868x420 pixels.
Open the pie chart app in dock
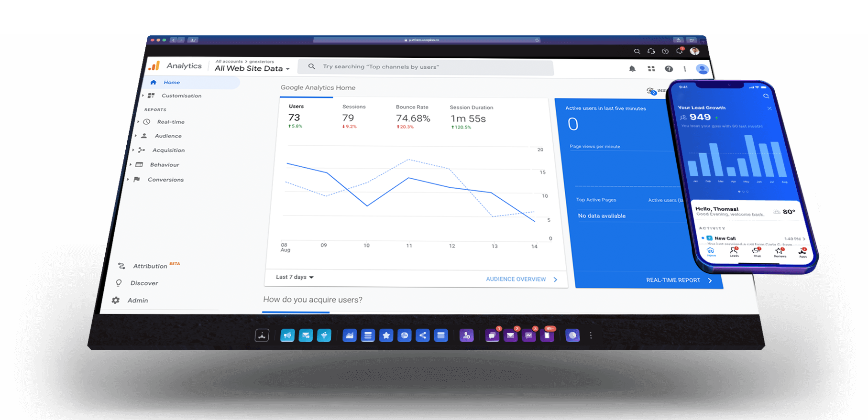[572, 336]
